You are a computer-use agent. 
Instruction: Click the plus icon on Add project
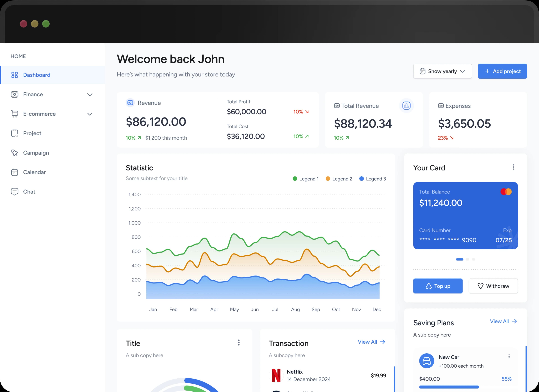pos(487,71)
